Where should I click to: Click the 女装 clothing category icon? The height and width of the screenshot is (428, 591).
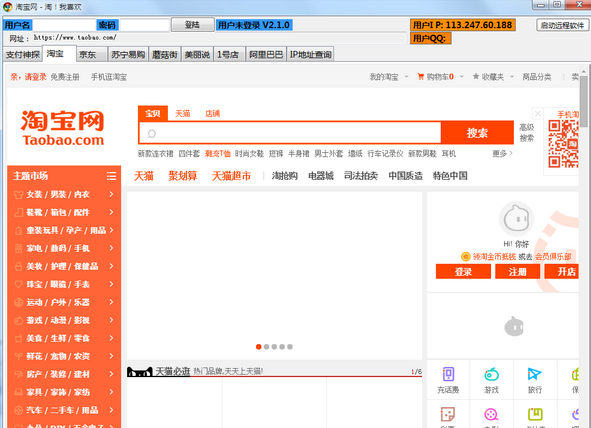tap(18, 194)
